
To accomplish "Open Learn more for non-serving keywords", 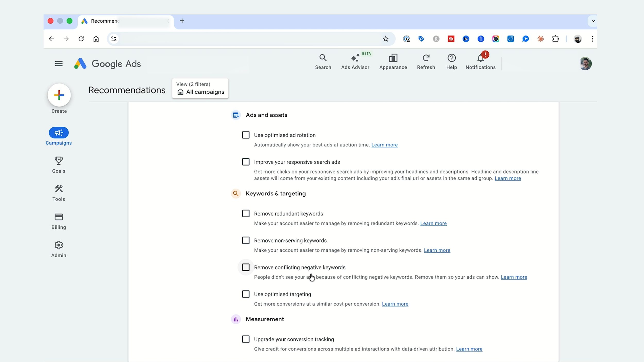I will coord(437,250).
